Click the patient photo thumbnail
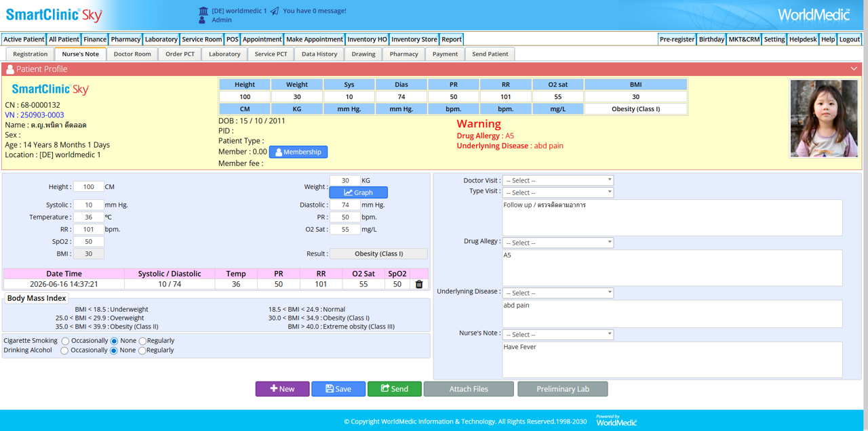 (824, 119)
